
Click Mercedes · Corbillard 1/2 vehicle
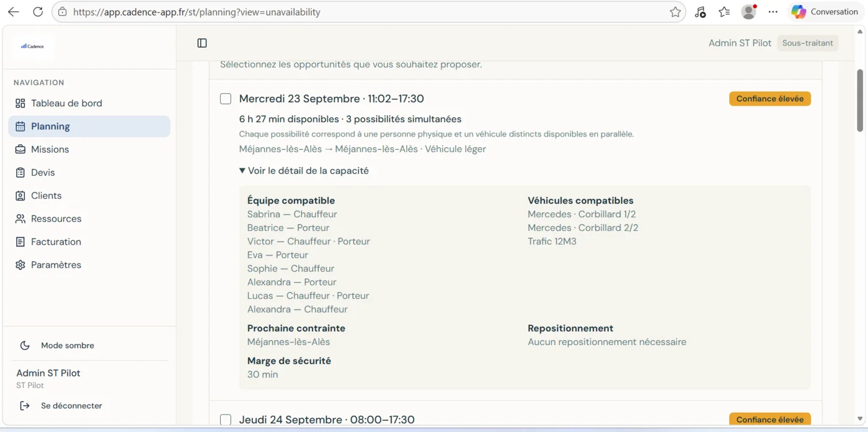click(x=582, y=214)
